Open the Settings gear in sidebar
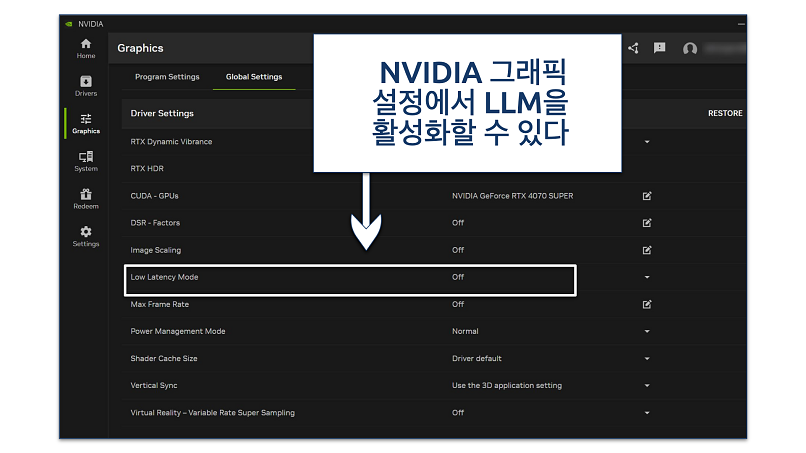Screen dimensions: 806x453 85,236
